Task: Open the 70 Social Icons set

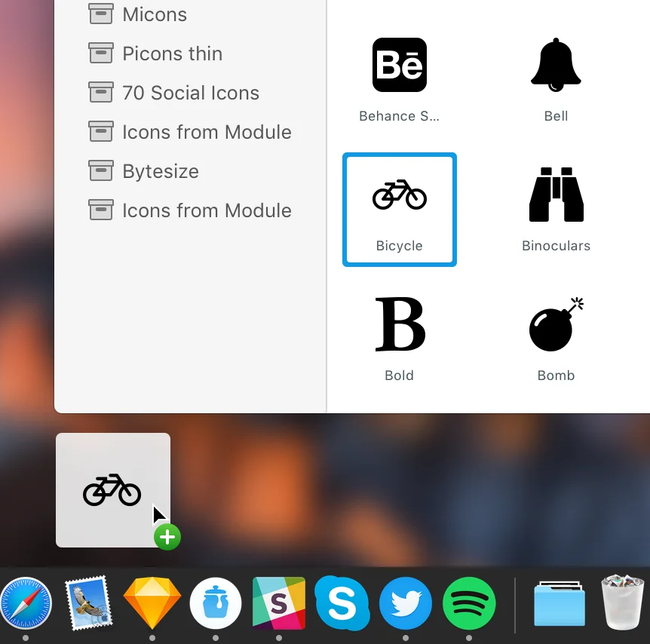Action: [x=191, y=93]
